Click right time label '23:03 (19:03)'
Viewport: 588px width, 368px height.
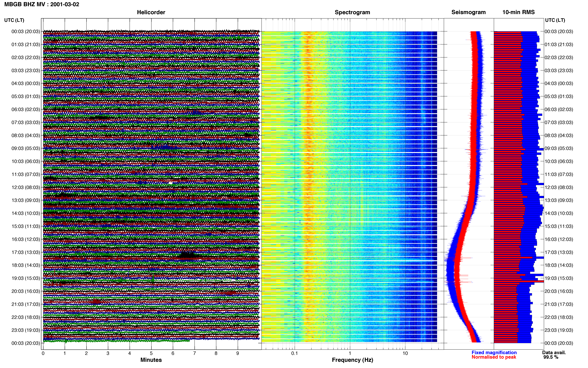(559, 330)
